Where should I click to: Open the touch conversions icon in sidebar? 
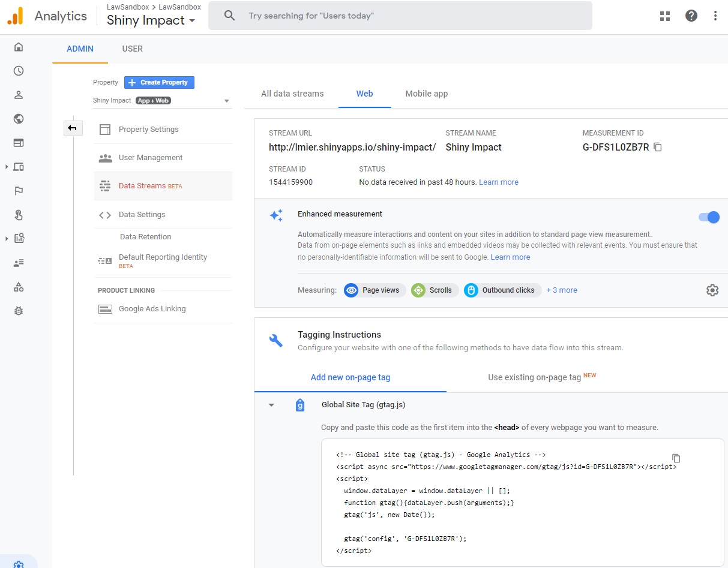(x=19, y=215)
